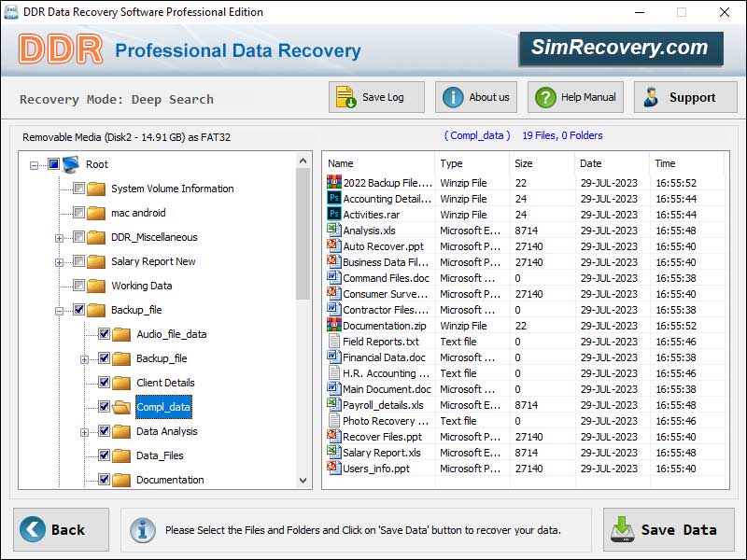Click the Activities.rar file icon
The image size is (747, 560).
[334, 214]
